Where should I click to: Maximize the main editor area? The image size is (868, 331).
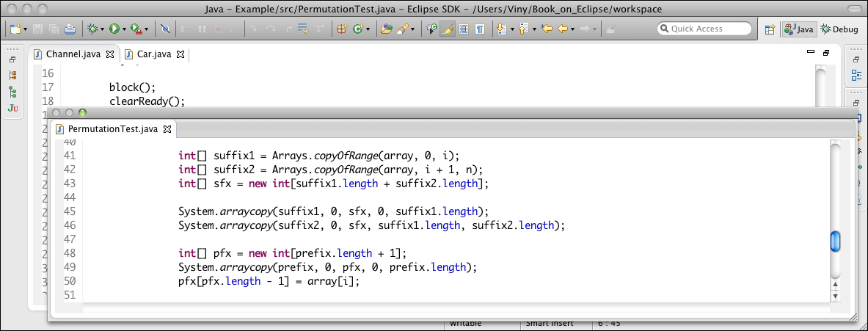coord(826,53)
